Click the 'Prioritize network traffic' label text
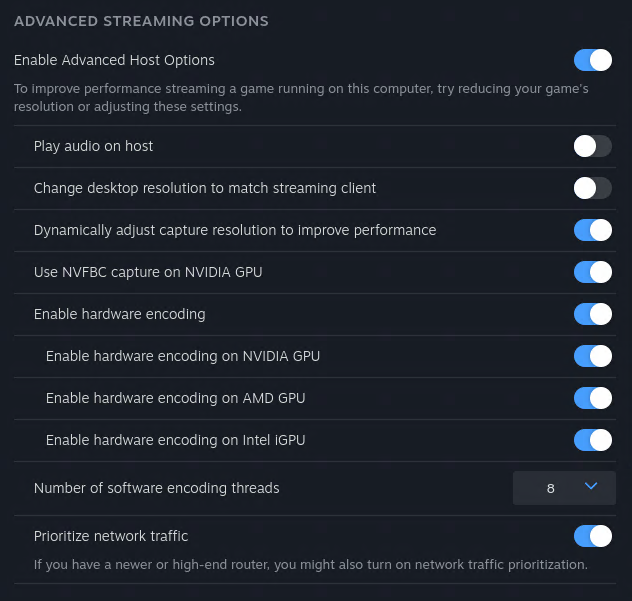The height and width of the screenshot is (601, 632). pyautogui.click(x=111, y=536)
